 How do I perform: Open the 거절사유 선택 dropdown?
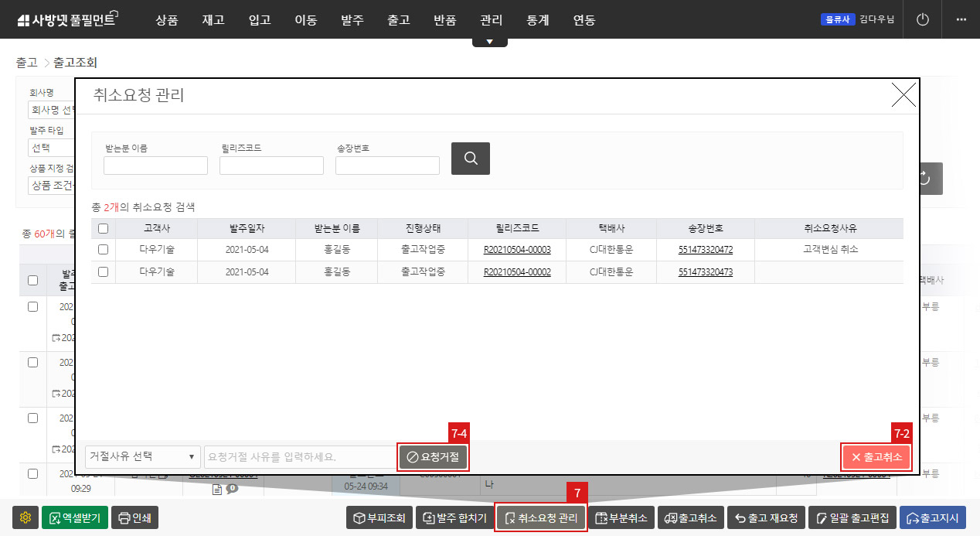click(141, 457)
